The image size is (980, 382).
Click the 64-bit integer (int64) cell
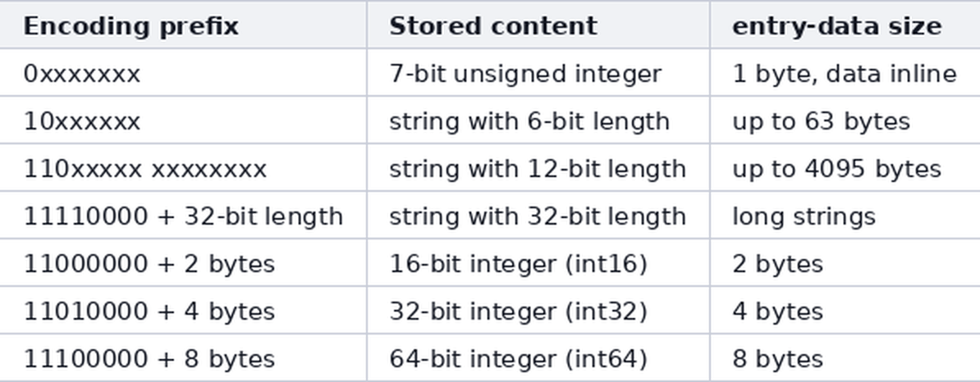tap(538, 357)
